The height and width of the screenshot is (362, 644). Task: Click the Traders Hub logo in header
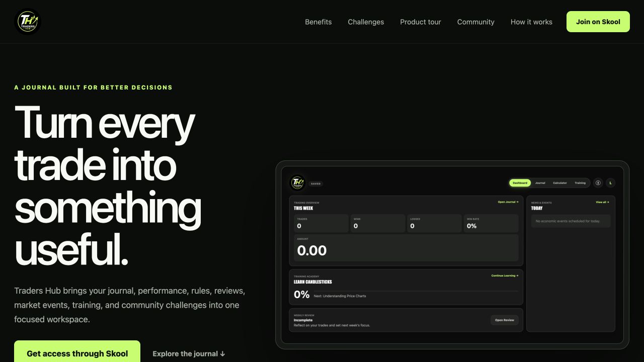pos(27,22)
